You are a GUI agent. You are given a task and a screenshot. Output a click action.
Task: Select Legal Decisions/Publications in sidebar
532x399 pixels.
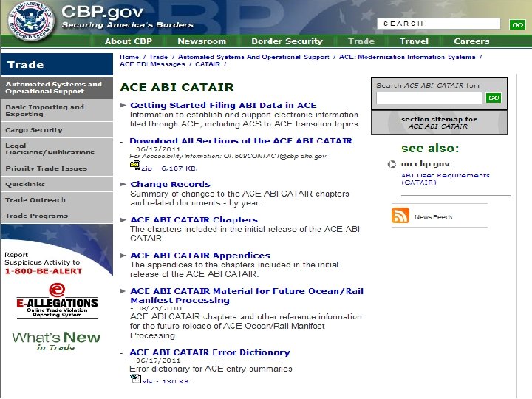click(57, 149)
